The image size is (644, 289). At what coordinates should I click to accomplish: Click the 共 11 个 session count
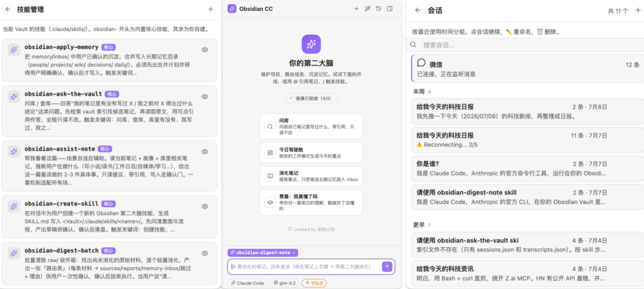pyautogui.click(x=618, y=11)
